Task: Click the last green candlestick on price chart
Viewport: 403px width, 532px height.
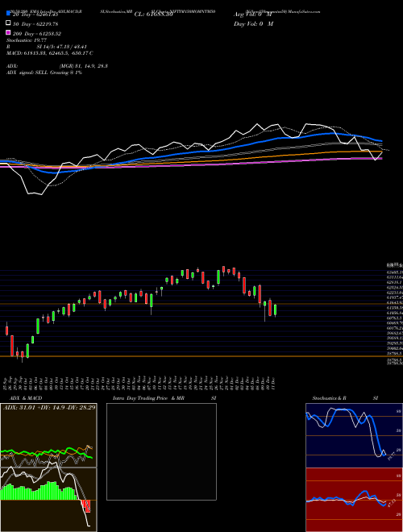Action: (x=275, y=310)
